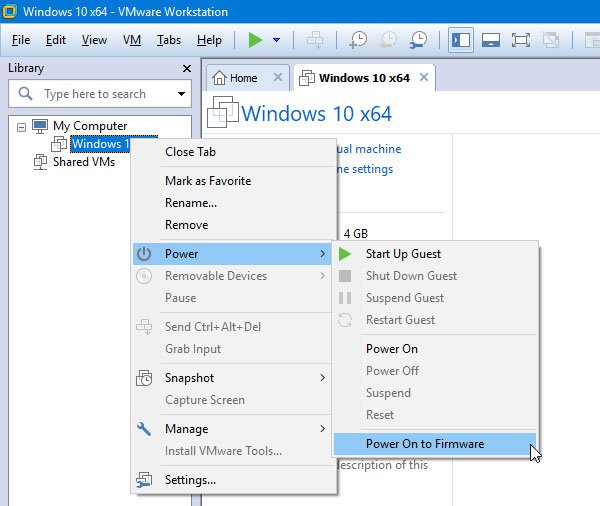Screen dimensions: 600x506
Task: Toggle the thumbnail bar view icon
Action: (491, 40)
